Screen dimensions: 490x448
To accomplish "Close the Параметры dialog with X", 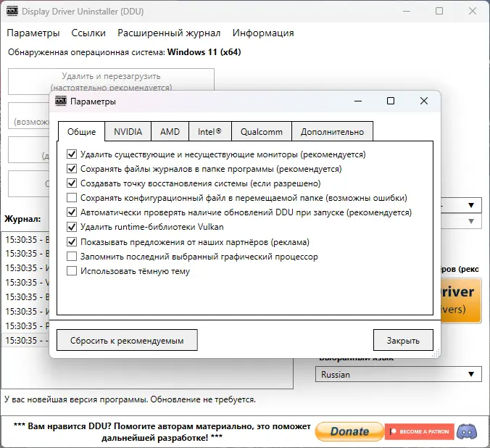I will click(x=424, y=101).
